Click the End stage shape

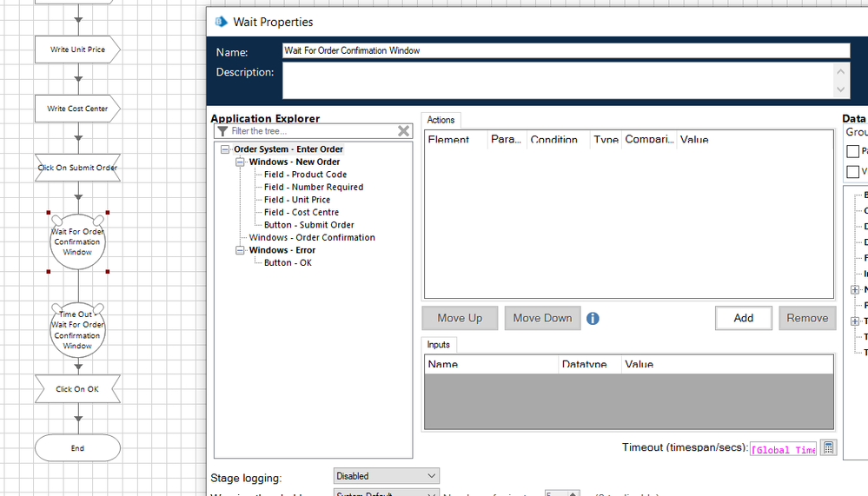77,448
